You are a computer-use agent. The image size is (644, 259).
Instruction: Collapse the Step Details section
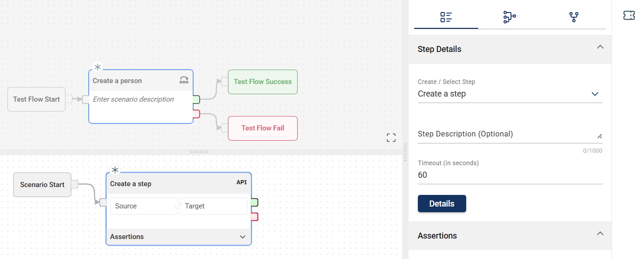pos(600,47)
